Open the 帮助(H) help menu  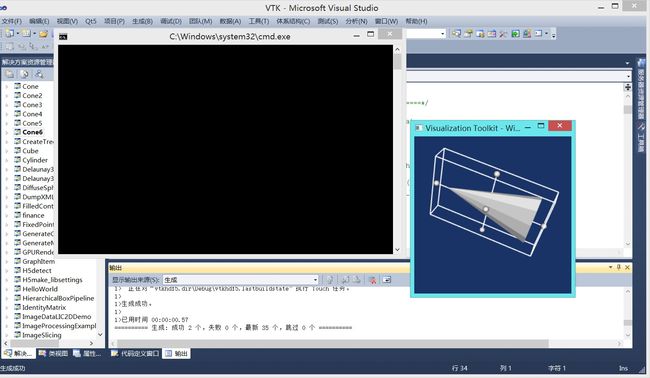tap(416, 21)
